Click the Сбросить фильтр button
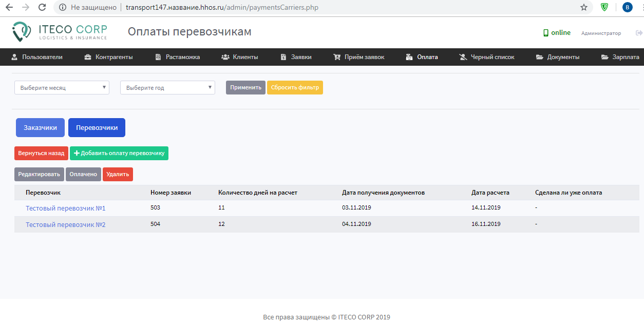 (x=295, y=87)
